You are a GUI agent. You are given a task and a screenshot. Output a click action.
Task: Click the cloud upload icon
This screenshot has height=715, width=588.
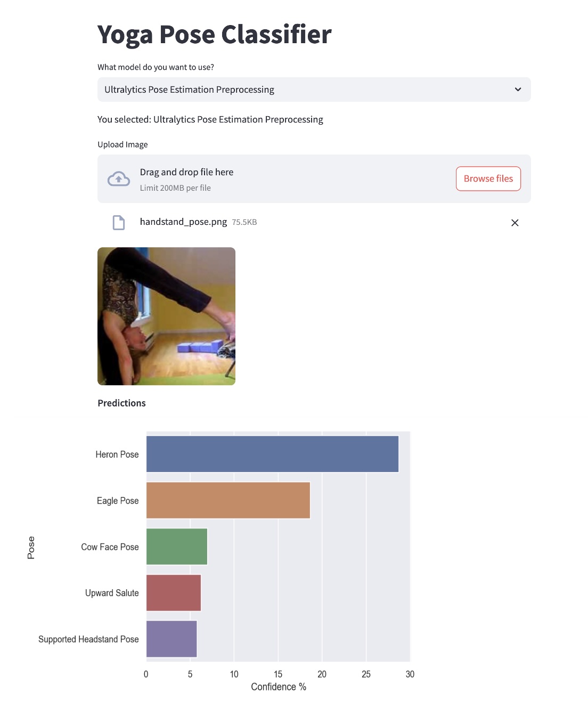pyautogui.click(x=119, y=179)
